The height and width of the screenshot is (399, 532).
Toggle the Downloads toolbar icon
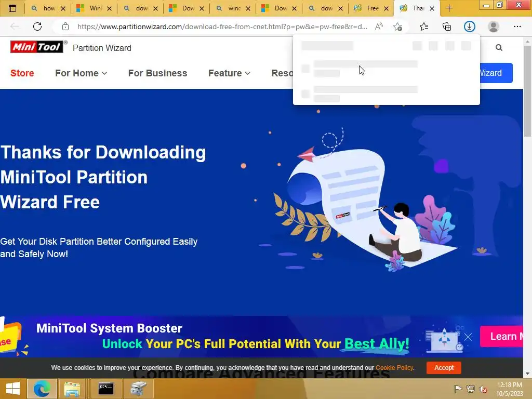[470, 26]
